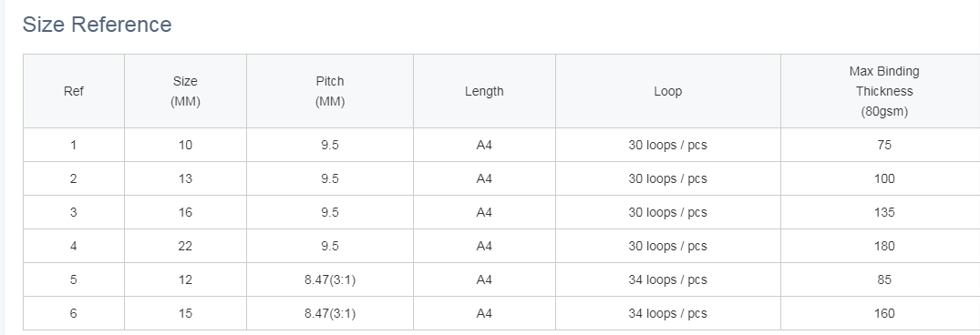Select pitch 8.47(3:1) cell in row 5

(x=330, y=280)
